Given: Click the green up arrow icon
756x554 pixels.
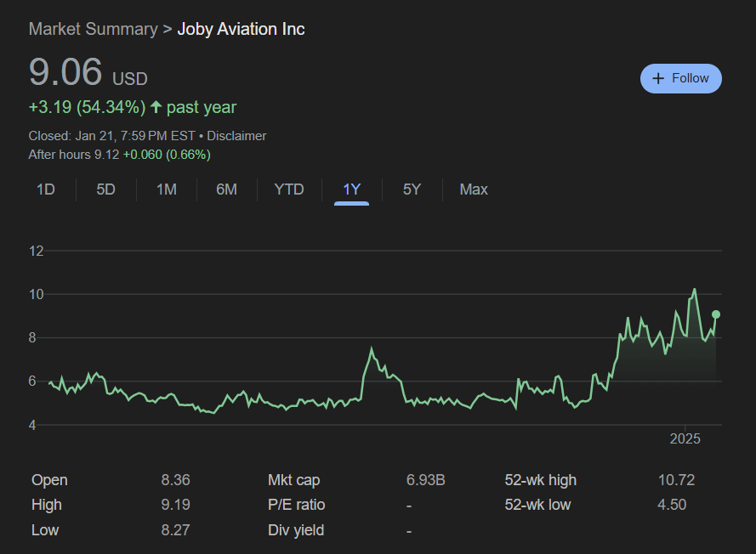Looking at the screenshot, I should [156, 106].
